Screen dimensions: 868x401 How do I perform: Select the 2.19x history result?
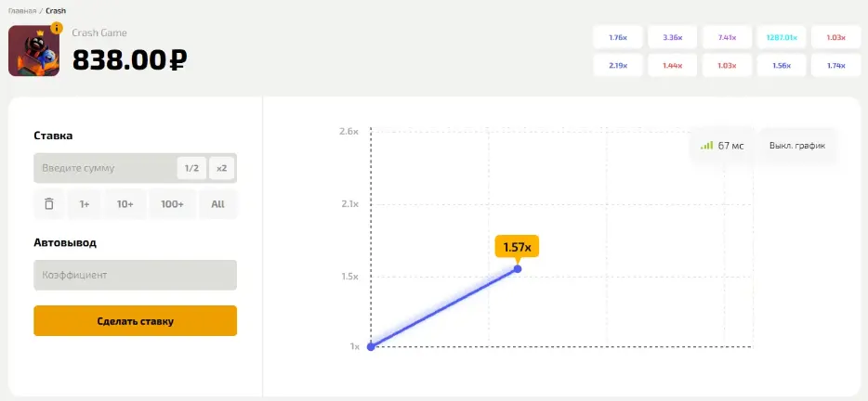point(618,65)
